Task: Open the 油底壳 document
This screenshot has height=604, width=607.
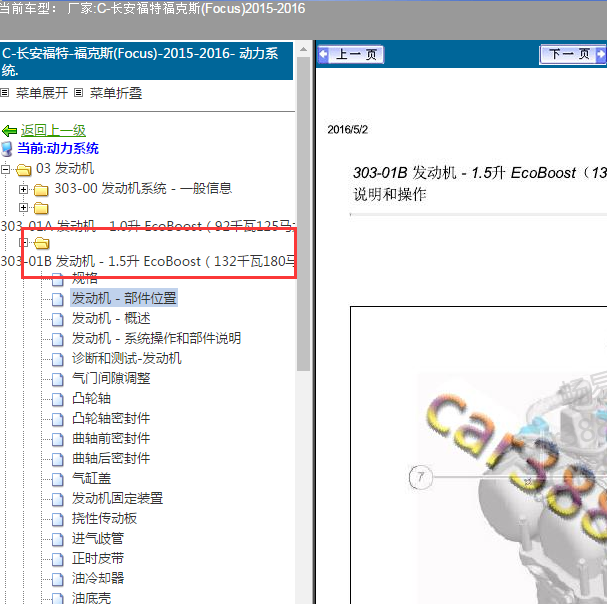Action: pos(91,598)
